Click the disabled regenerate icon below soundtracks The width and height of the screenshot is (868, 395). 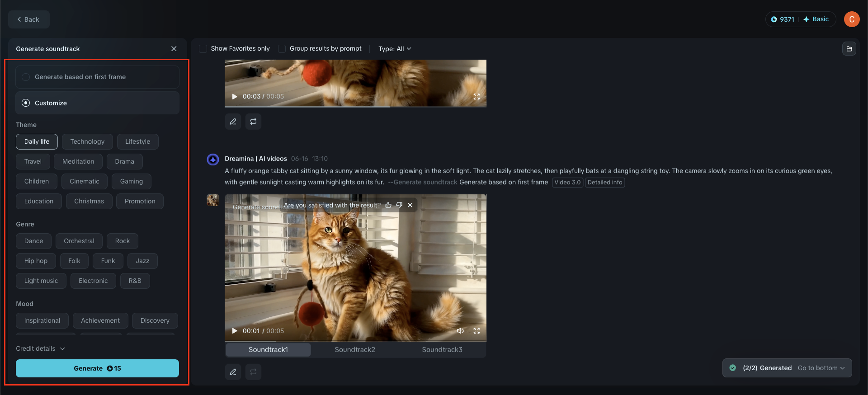pos(253,372)
